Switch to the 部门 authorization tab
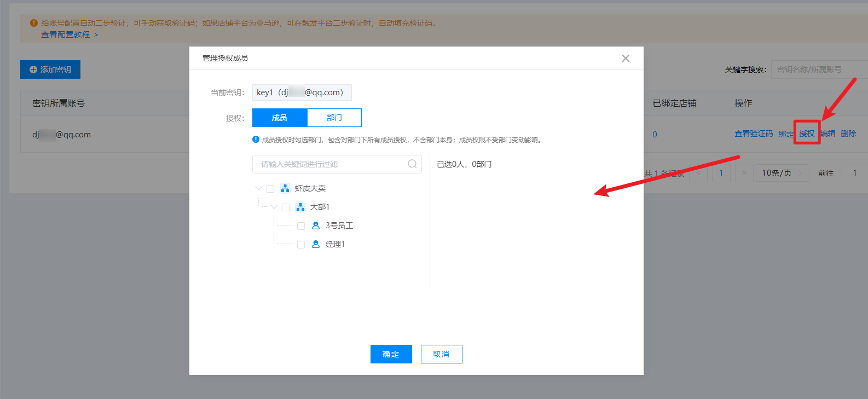The width and height of the screenshot is (868, 399). pyautogui.click(x=334, y=118)
